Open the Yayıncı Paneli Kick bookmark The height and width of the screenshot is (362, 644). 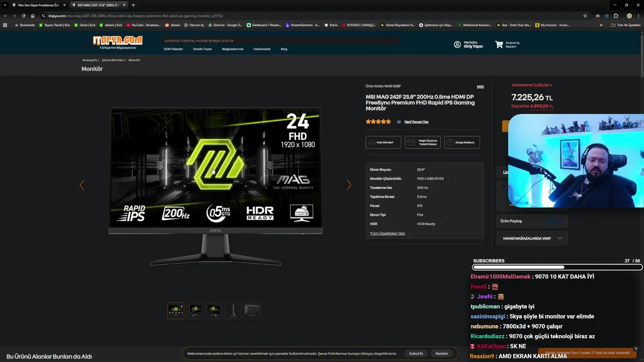55,25
